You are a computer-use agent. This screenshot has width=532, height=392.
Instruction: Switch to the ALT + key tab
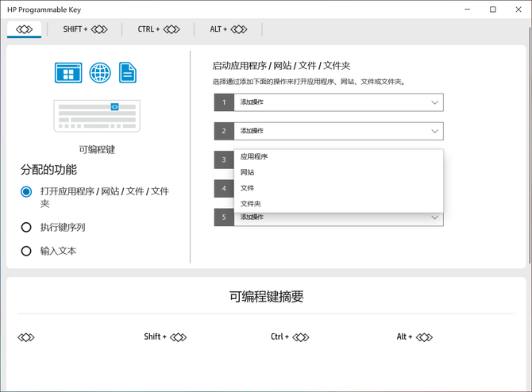click(229, 29)
